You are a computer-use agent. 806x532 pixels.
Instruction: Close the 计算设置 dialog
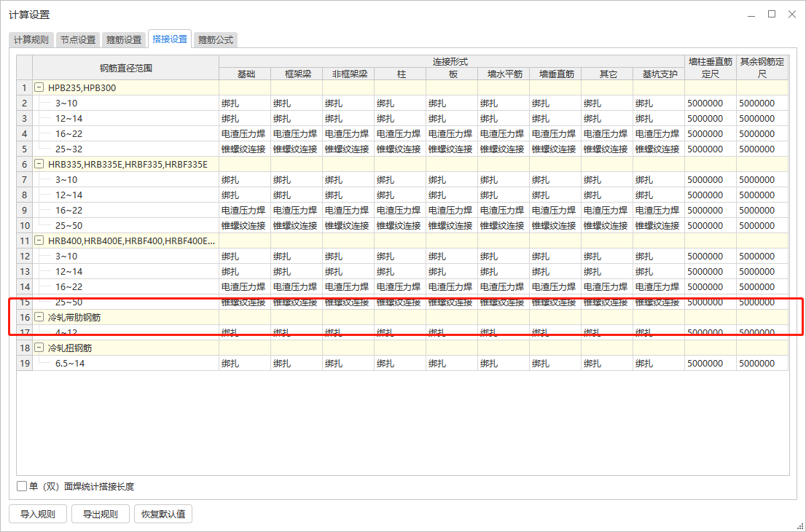[792, 15]
